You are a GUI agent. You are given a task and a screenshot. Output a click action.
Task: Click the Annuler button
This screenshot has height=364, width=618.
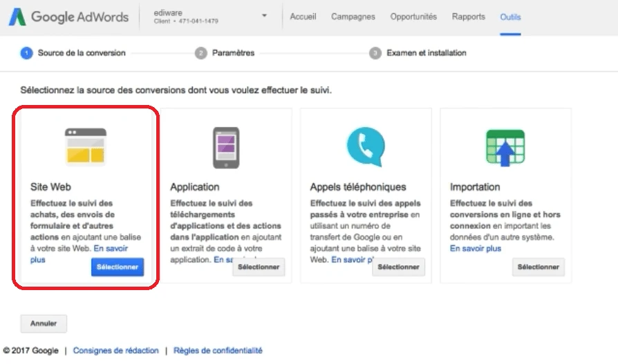click(44, 323)
